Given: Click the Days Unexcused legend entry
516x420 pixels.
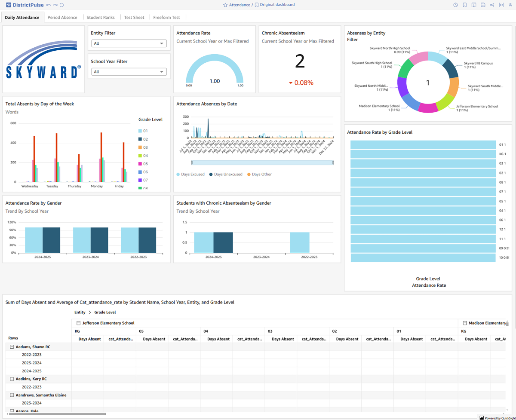Looking at the screenshot, I should [226, 175].
